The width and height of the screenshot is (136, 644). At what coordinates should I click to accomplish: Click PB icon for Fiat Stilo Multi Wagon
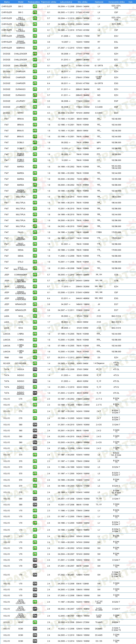coord(35,268)
